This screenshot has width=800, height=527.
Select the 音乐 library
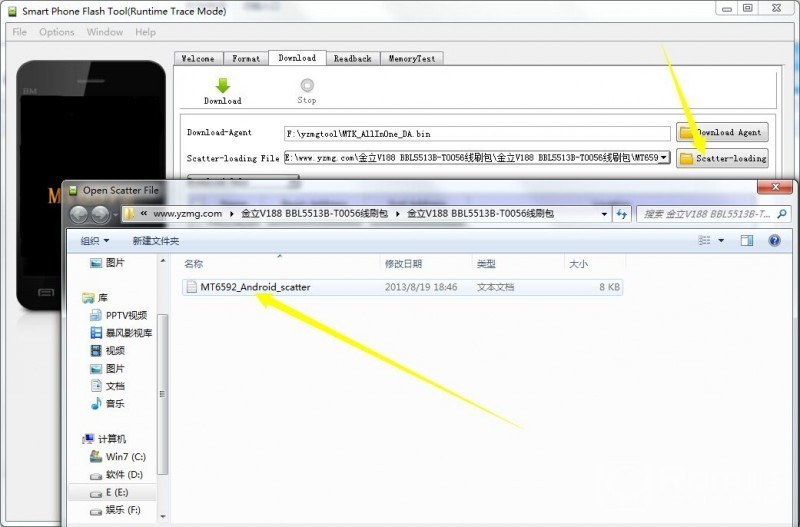107,404
